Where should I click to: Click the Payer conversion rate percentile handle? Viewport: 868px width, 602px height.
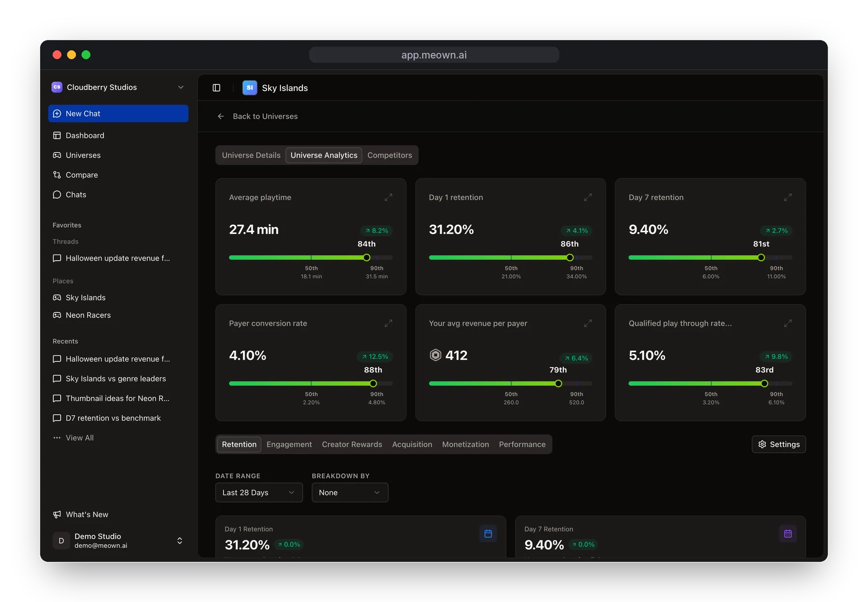tap(373, 383)
